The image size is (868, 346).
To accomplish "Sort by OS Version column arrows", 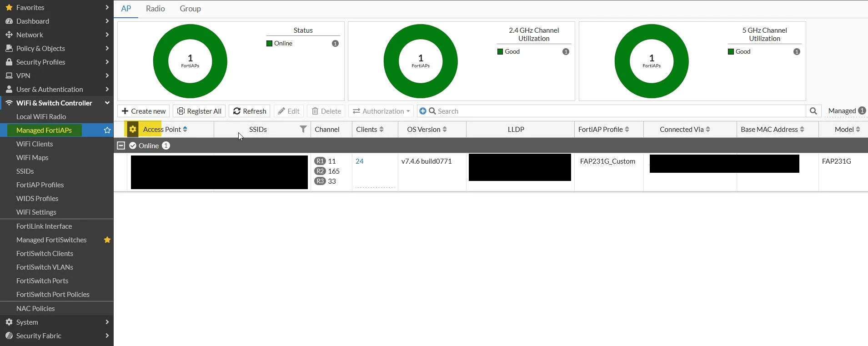I will click(445, 129).
